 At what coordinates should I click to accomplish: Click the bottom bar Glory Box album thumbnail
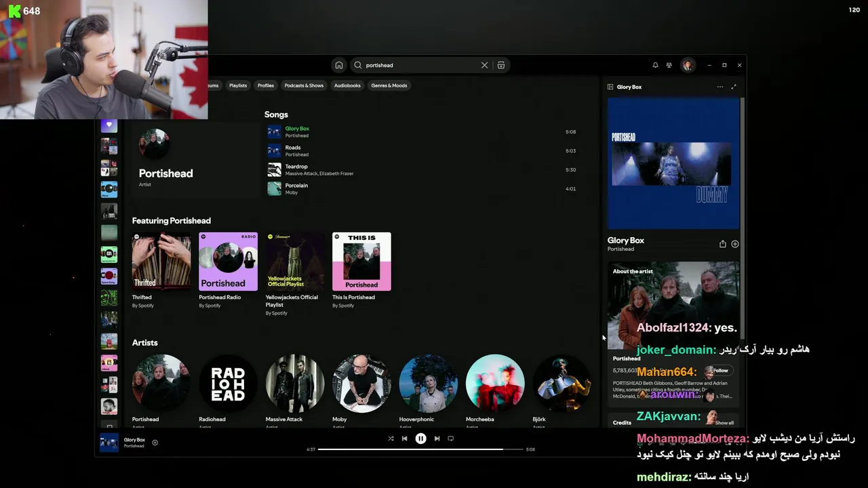[109, 443]
